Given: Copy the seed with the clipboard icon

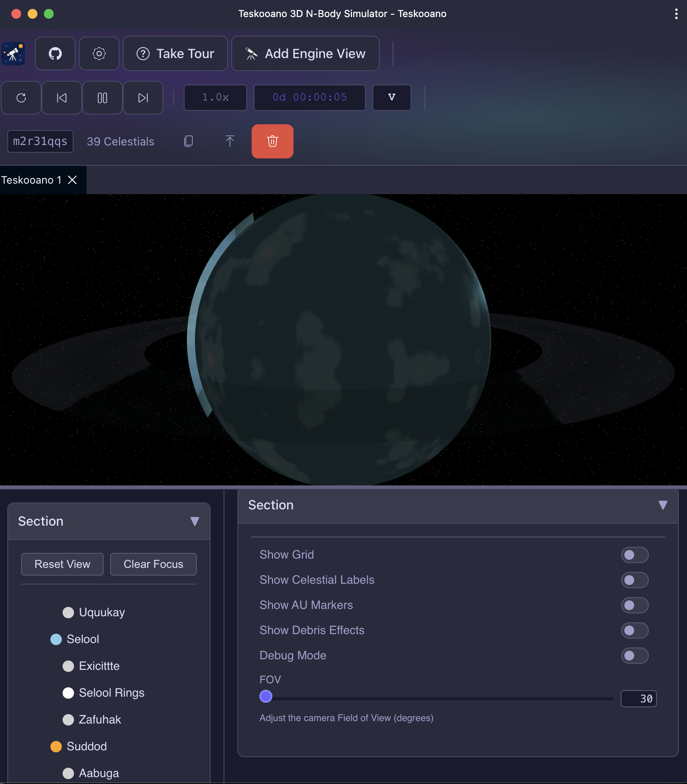Looking at the screenshot, I should click(x=189, y=141).
